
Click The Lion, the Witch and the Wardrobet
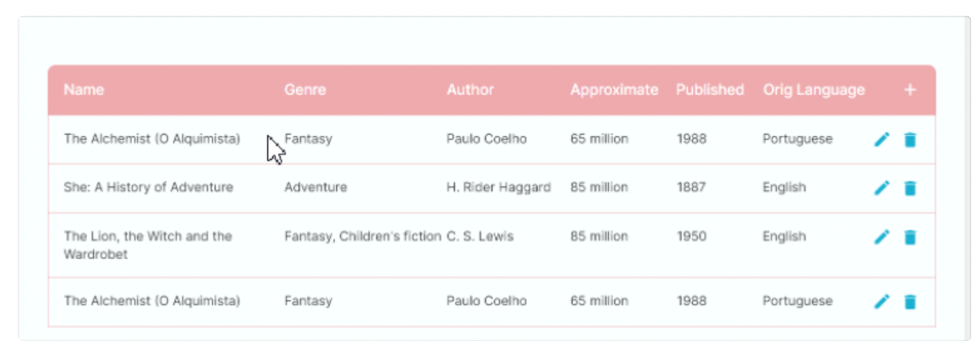[148, 245]
